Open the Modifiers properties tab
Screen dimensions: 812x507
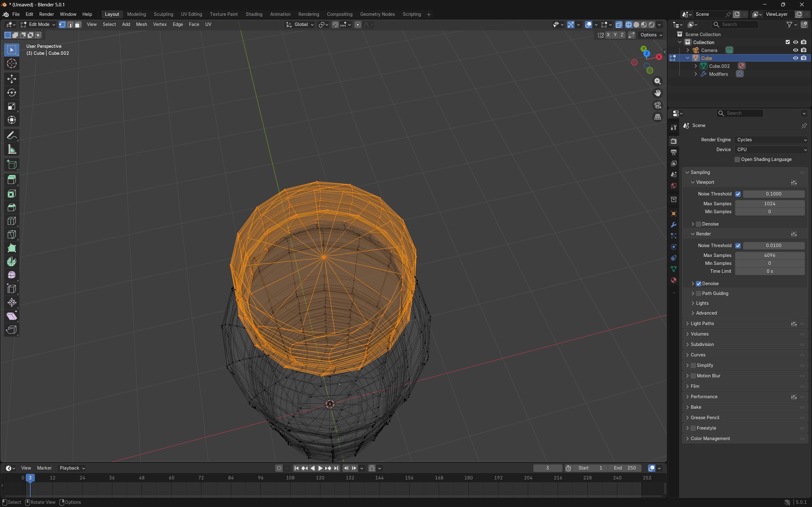pyautogui.click(x=673, y=225)
